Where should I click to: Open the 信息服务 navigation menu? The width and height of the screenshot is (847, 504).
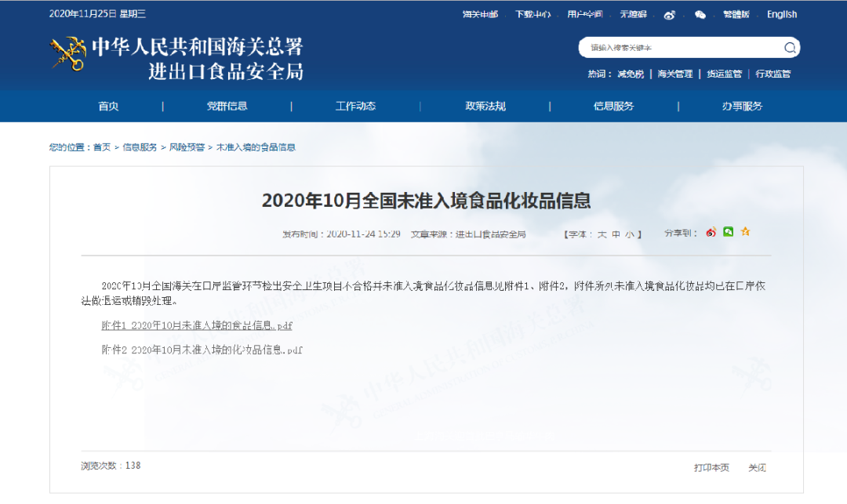click(x=613, y=107)
